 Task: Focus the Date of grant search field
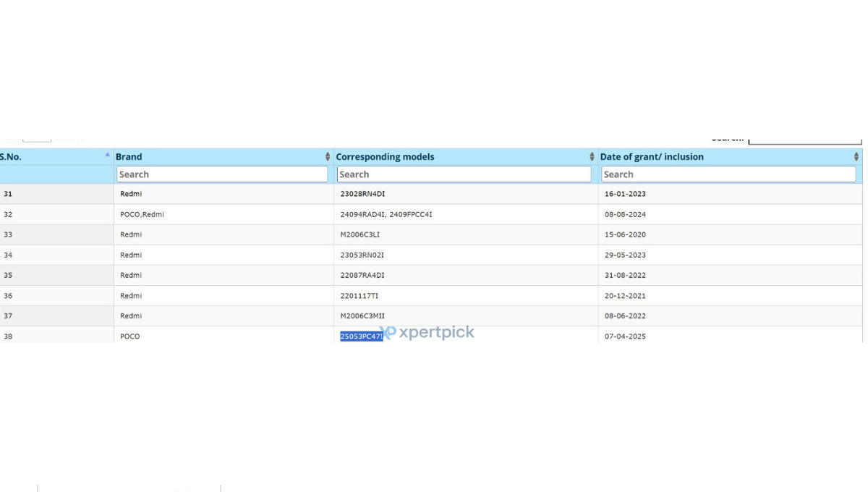pyautogui.click(x=728, y=174)
